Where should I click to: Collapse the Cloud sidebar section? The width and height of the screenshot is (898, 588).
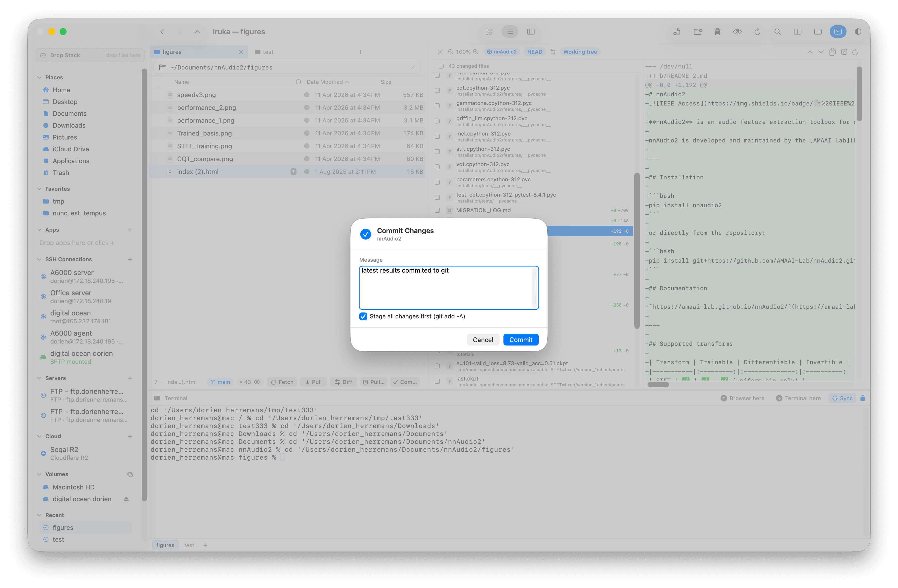[x=39, y=436]
